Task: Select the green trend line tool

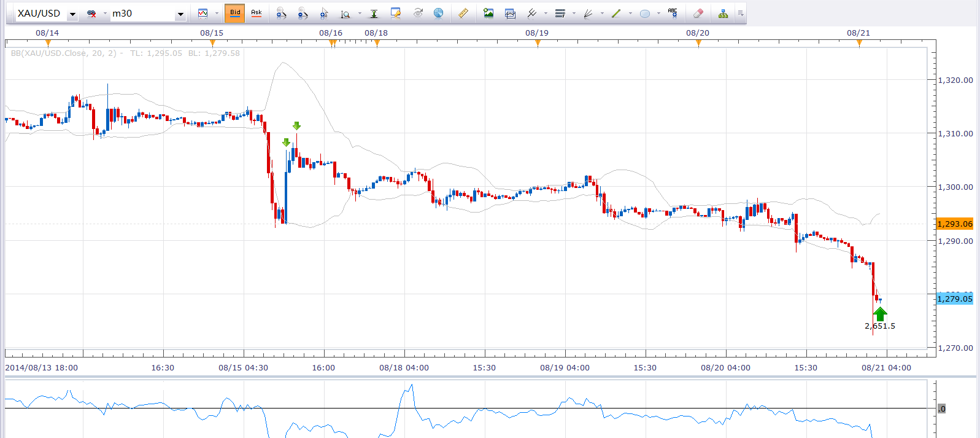Action: point(617,13)
